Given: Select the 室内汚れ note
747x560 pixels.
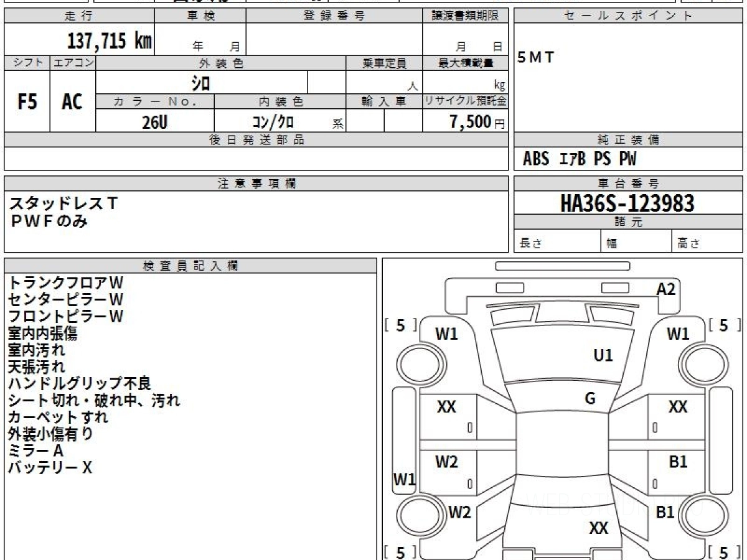Looking at the screenshot, I should tap(36, 350).
